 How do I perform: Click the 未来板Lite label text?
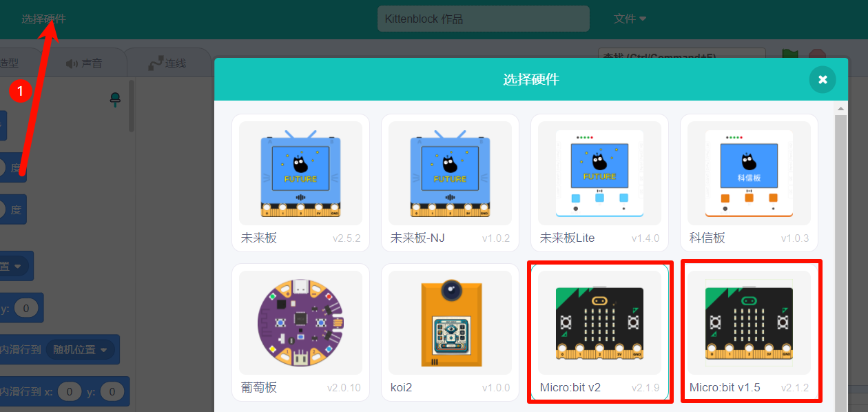(x=568, y=238)
